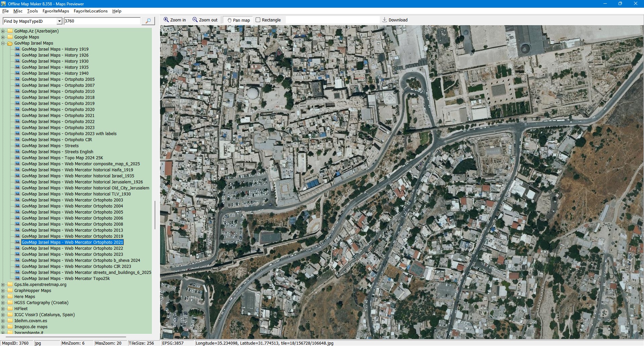Expand the GraphHopper Maps tree node
The width and height of the screenshot is (644, 346).
click(x=3, y=291)
